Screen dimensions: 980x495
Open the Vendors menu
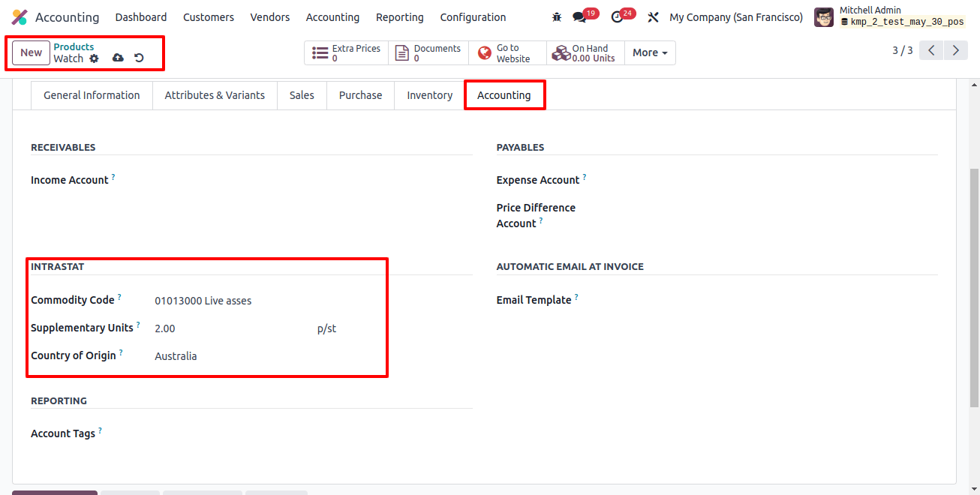point(270,17)
